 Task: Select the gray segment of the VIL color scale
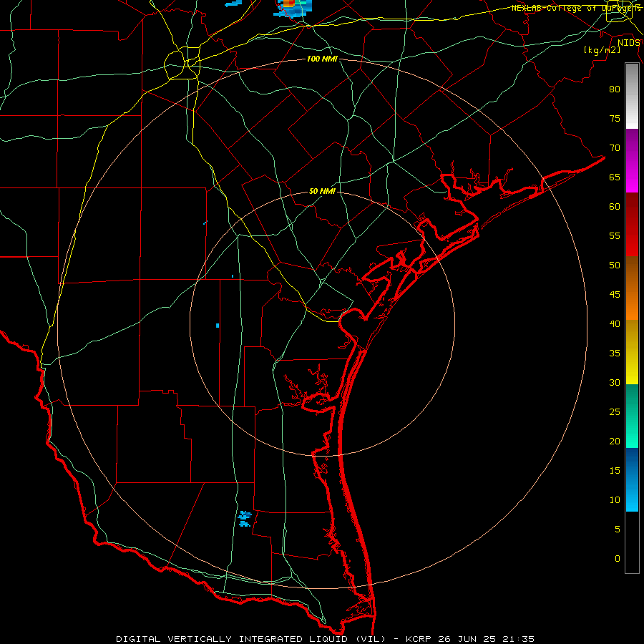point(632,96)
